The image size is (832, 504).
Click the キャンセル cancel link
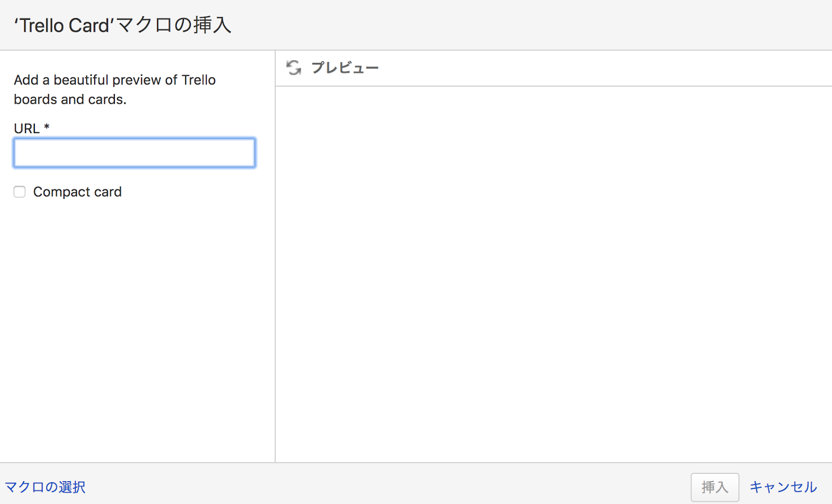pyautogui.click(x=783, y=487)
